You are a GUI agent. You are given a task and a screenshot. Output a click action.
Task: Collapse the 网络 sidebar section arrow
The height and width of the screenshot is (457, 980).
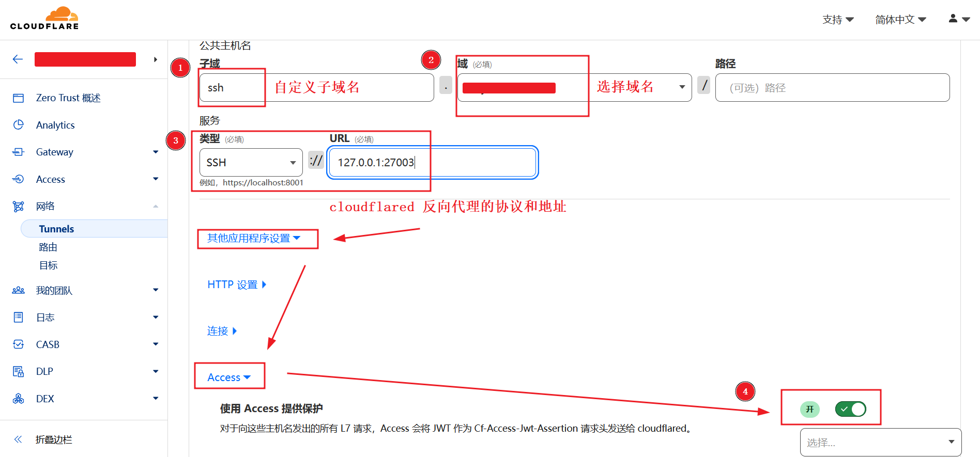[156, 207]
